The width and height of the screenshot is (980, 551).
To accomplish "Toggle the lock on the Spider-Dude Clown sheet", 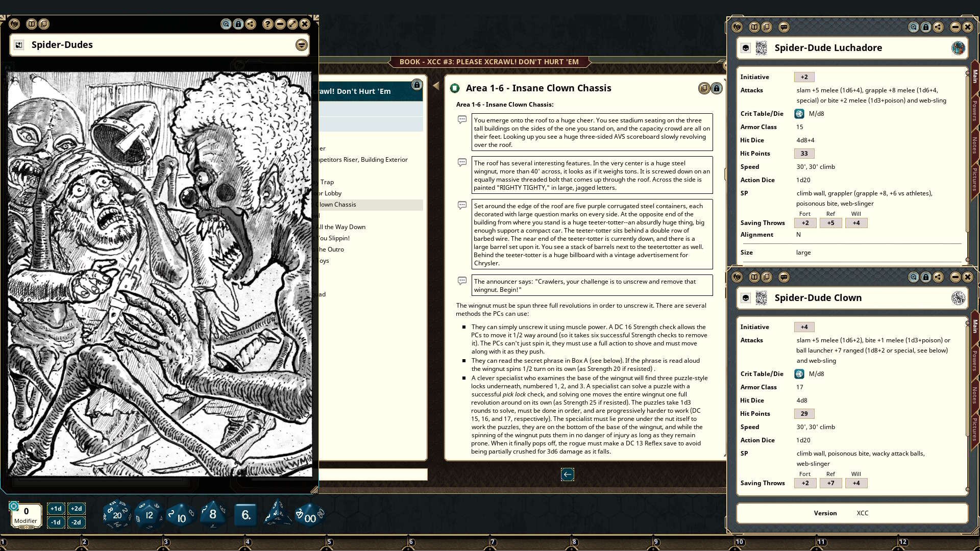I will pyautogui.click(x=926, y=277).
